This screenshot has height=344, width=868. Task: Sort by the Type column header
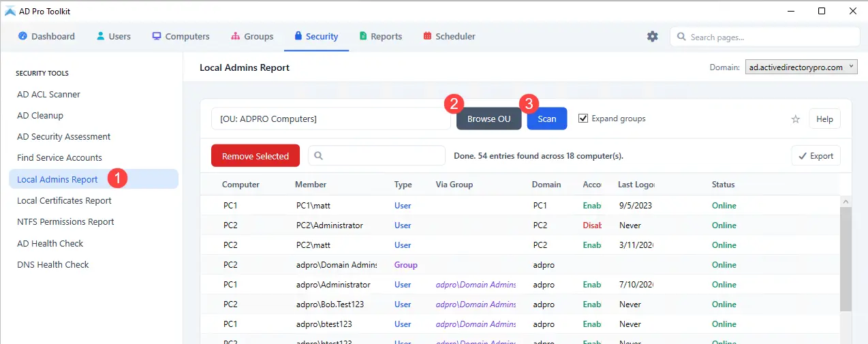403,185
